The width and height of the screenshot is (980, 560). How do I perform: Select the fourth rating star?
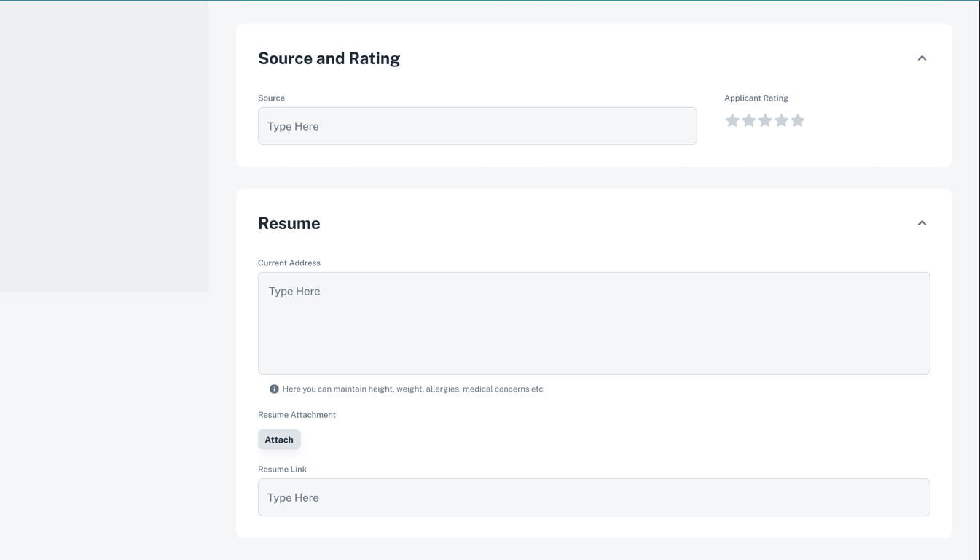tap(782, 121)
